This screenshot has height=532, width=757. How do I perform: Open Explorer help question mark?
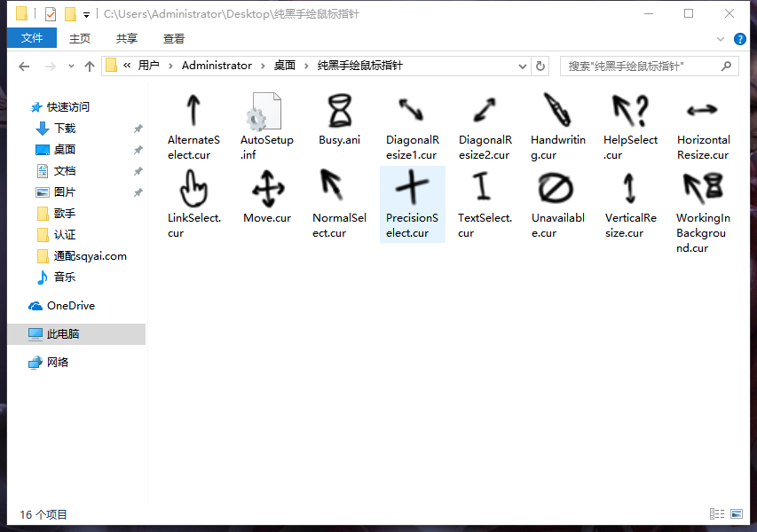(x=739, y=39)
